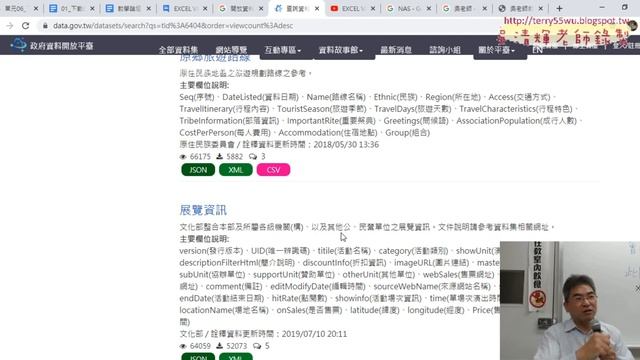Click the download count number 52073
640x360 pixels.
(237, 346)
